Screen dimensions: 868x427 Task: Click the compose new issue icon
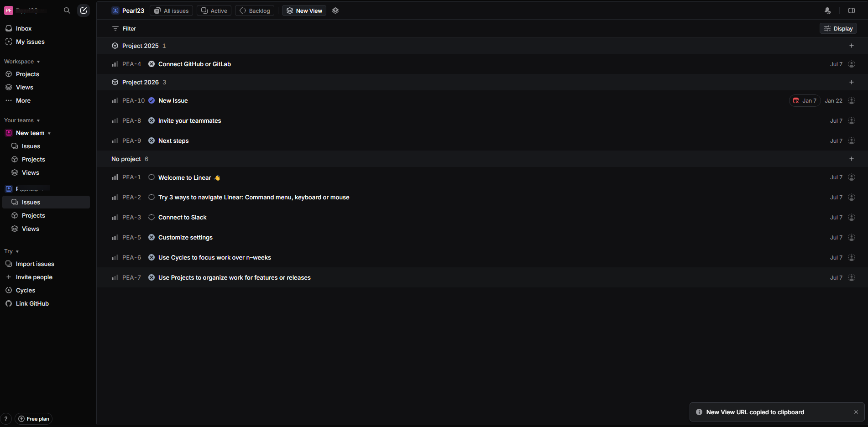click(x=84, y=10)
